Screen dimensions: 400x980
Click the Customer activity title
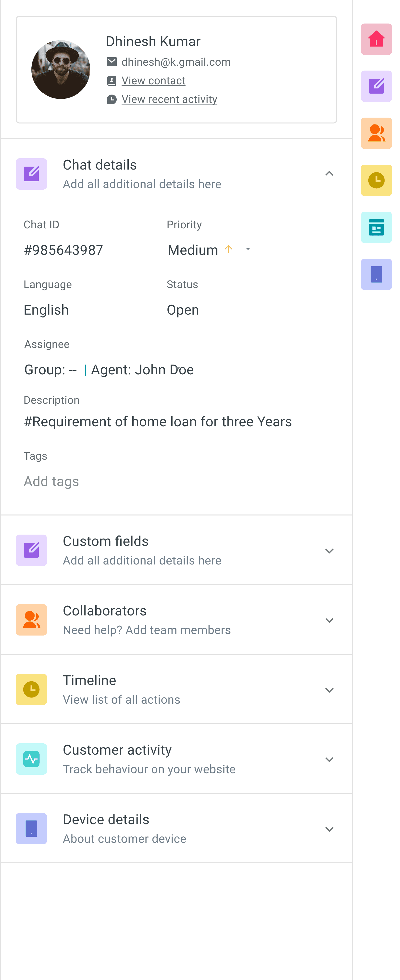[117, 750]
